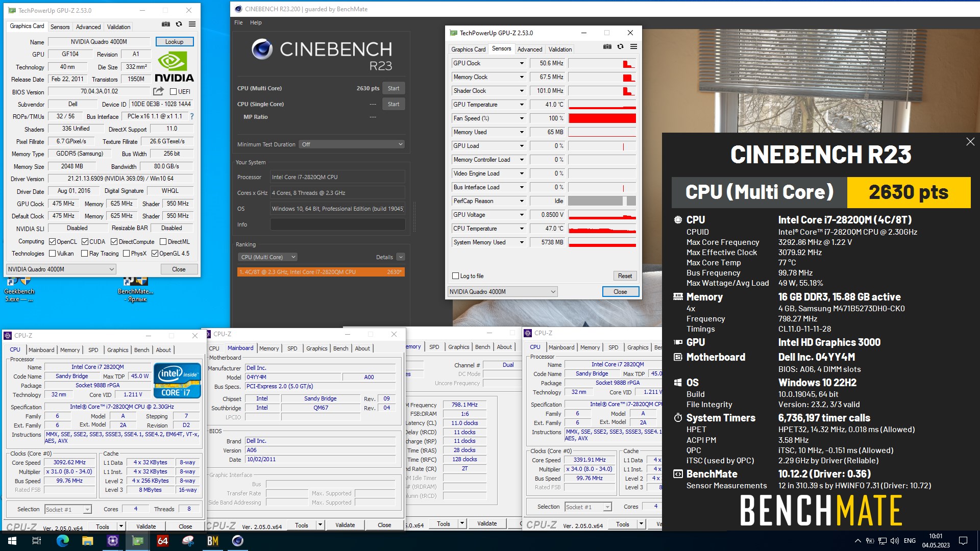Open the SPD tab in Mainboard CPU-Z window
Viewport: 980px width, 551px height.
click(x=292, y=348)
